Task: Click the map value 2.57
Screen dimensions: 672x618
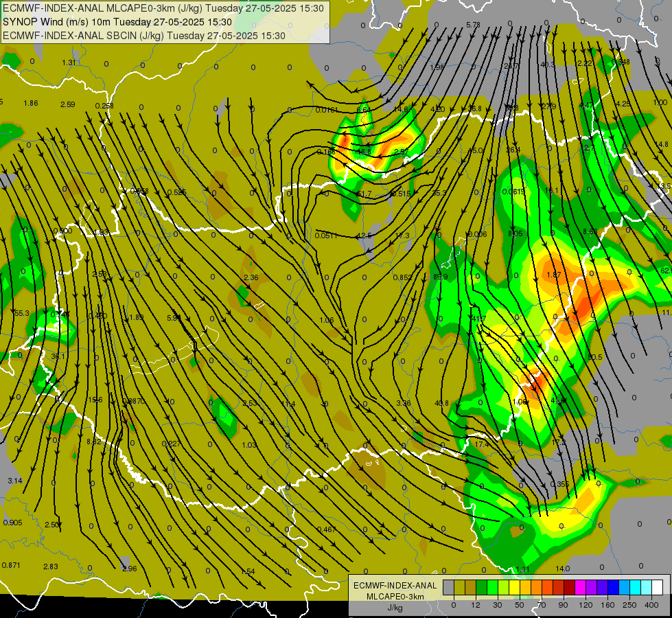Action: (x=402, y=152)
